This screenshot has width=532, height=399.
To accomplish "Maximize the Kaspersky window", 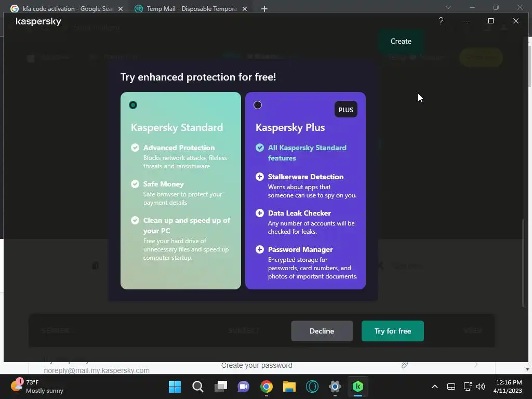I will click(x=490, y=21).
